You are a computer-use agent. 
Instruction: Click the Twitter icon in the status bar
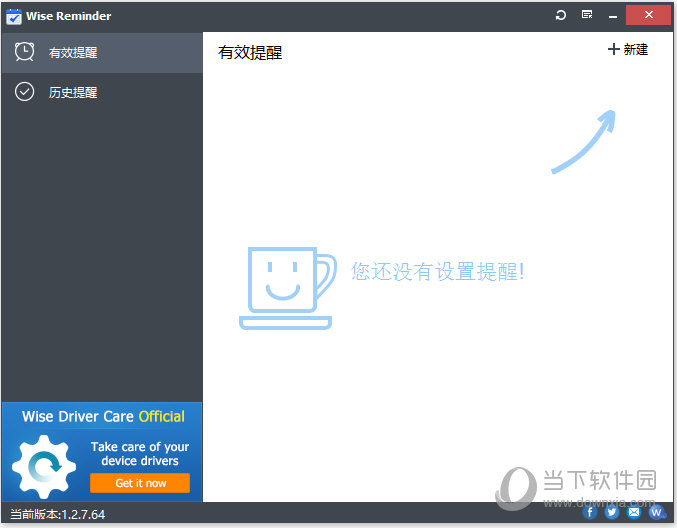[611, 512]
